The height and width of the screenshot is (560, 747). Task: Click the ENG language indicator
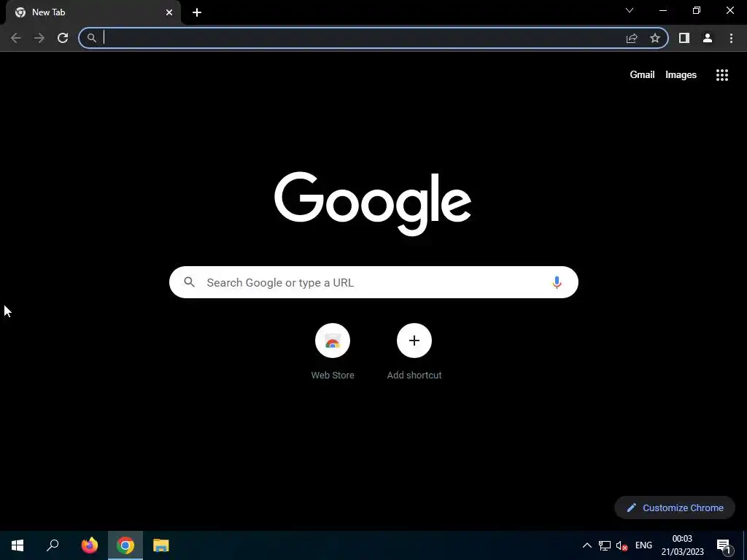click(x=643, y=545)
